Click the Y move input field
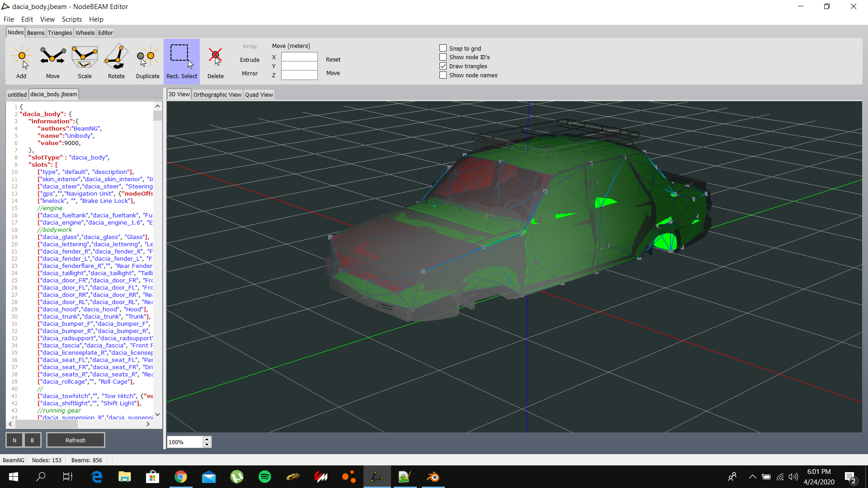This screenshot has width=868, height=488. [299, 66]
